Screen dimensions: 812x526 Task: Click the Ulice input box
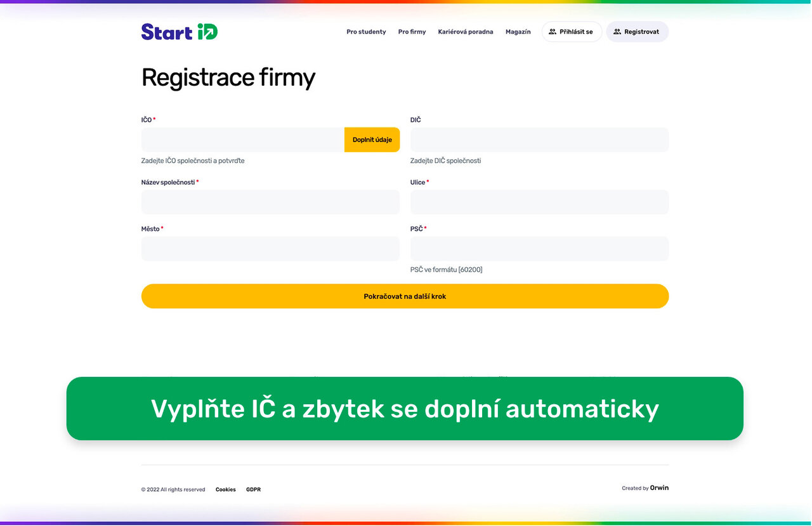click(539, 202)
